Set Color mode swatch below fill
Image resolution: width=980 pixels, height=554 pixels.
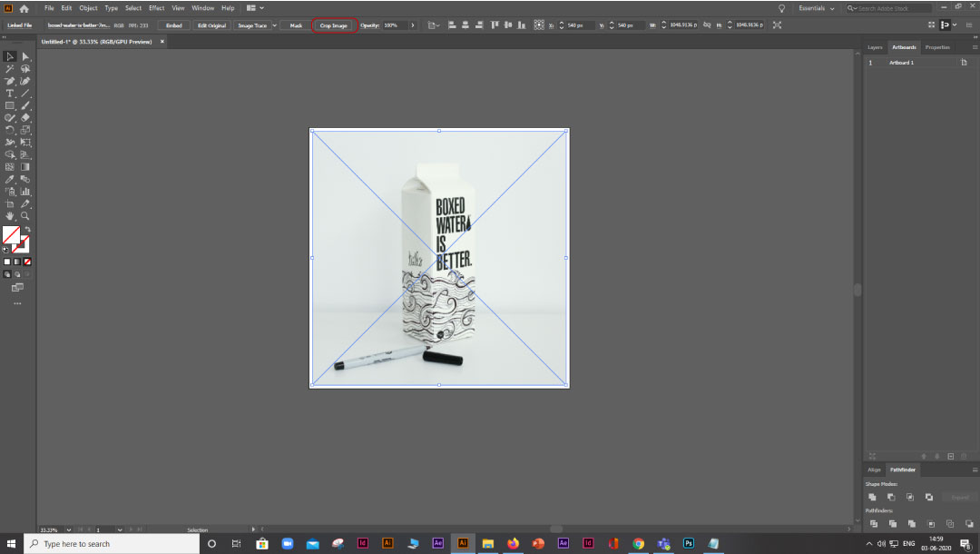click(x=7, y=262)
